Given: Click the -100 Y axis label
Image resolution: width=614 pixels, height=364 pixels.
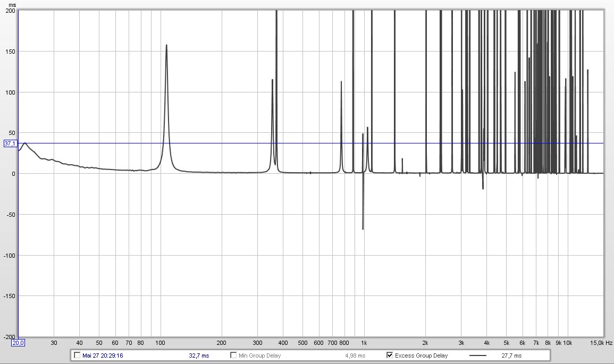Looking at the screenshot, I should tap(10, 256).
